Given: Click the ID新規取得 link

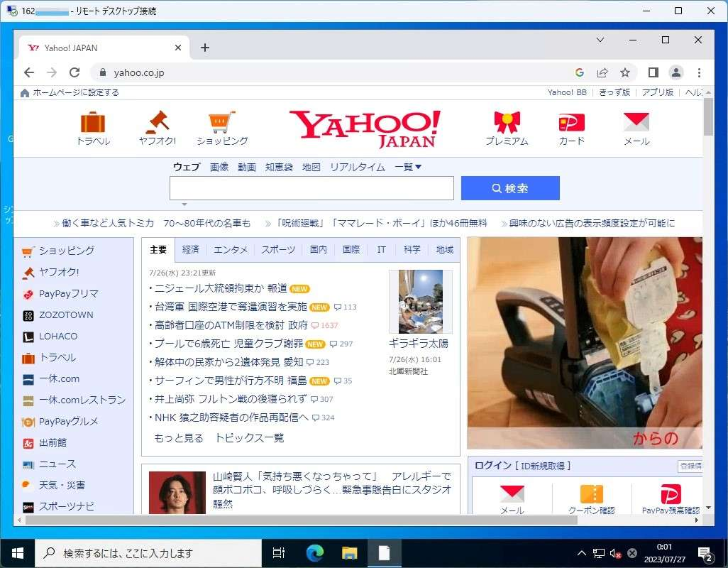Looking at the screenshot, I should [x=543, y=466].
